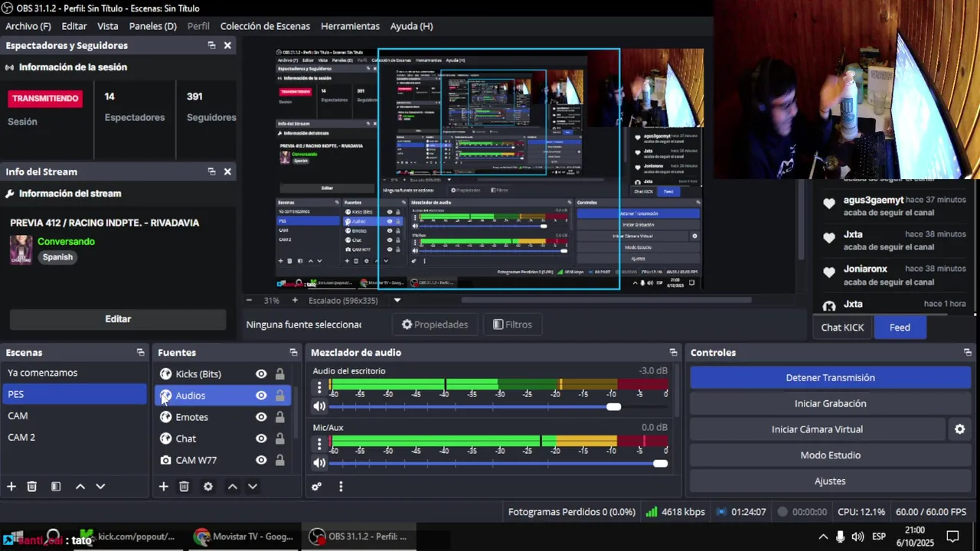Open options dots for Audio del escritorio
This screenshot has height=551, width=980.
click(x=319, y=387)
